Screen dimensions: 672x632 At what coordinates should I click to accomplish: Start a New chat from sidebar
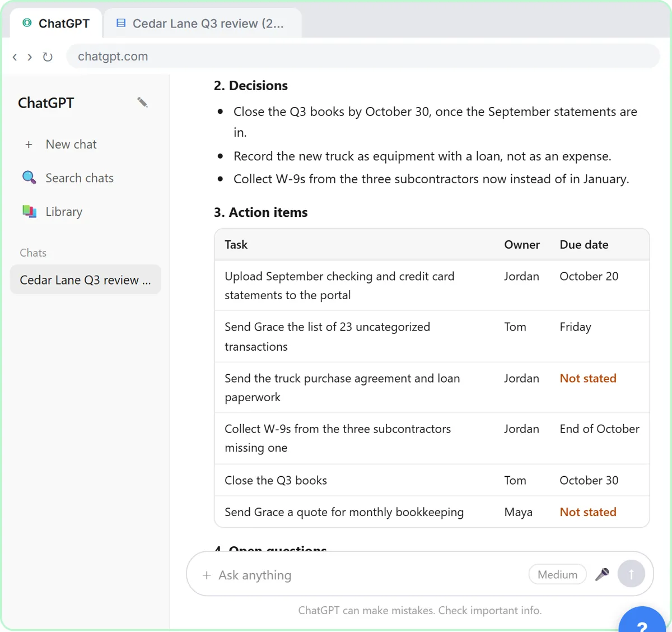[x=85, y=145]
